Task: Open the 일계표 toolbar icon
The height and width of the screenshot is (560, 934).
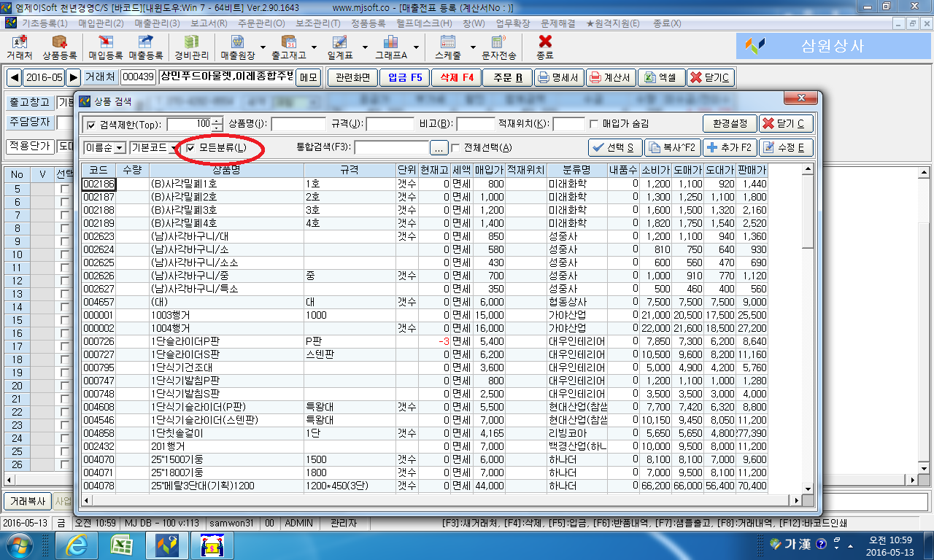Action: [339, 47]
